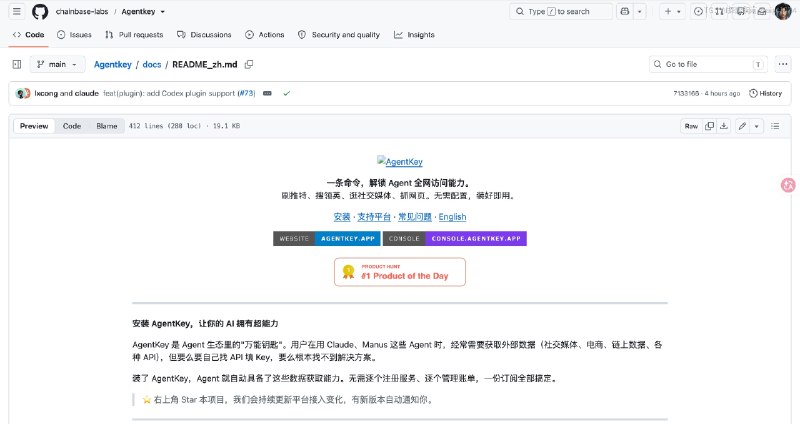
Task: Go to GitHub home via Octocat logo
Action: 40,11
